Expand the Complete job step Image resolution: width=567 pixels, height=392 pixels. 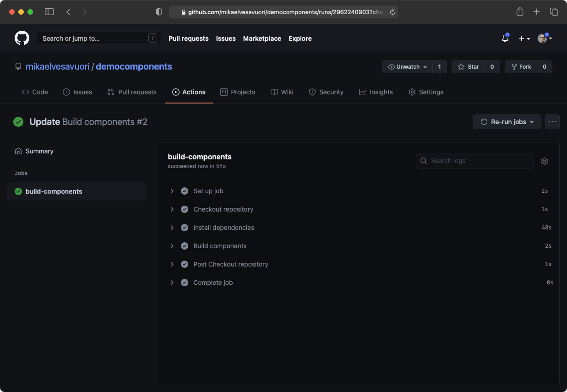tap(172, 283)
